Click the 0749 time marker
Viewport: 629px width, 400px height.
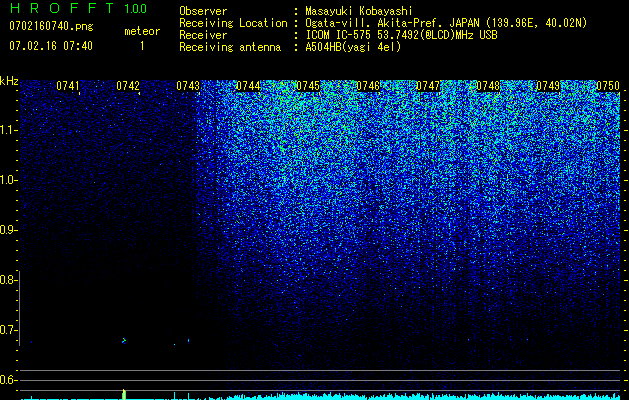(548, 86)
